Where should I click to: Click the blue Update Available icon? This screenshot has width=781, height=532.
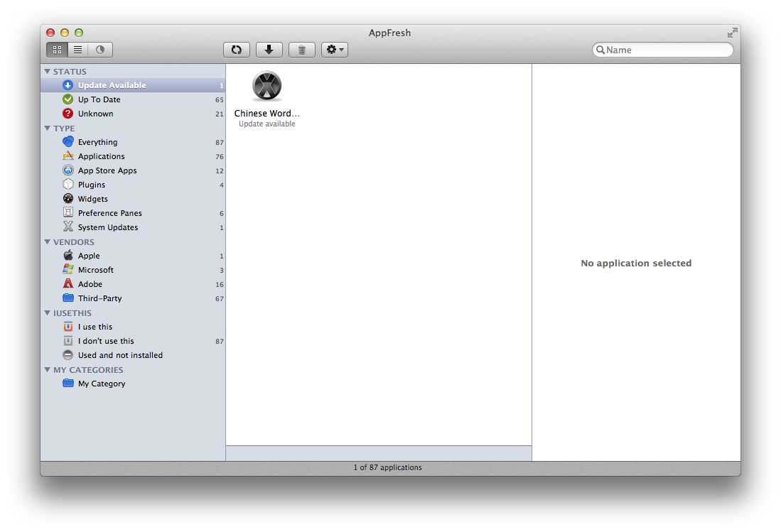coord(68,85)
